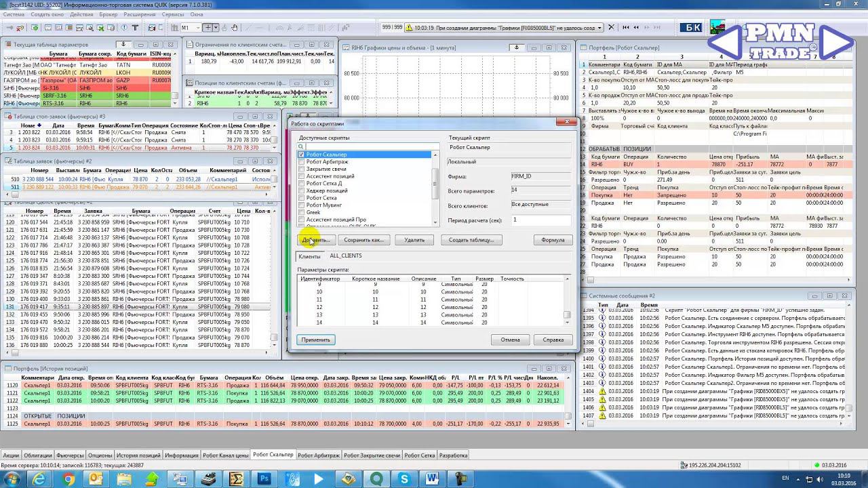
Task: Select the Клиенты tab in scripts dialog
Action: (310, 256)
